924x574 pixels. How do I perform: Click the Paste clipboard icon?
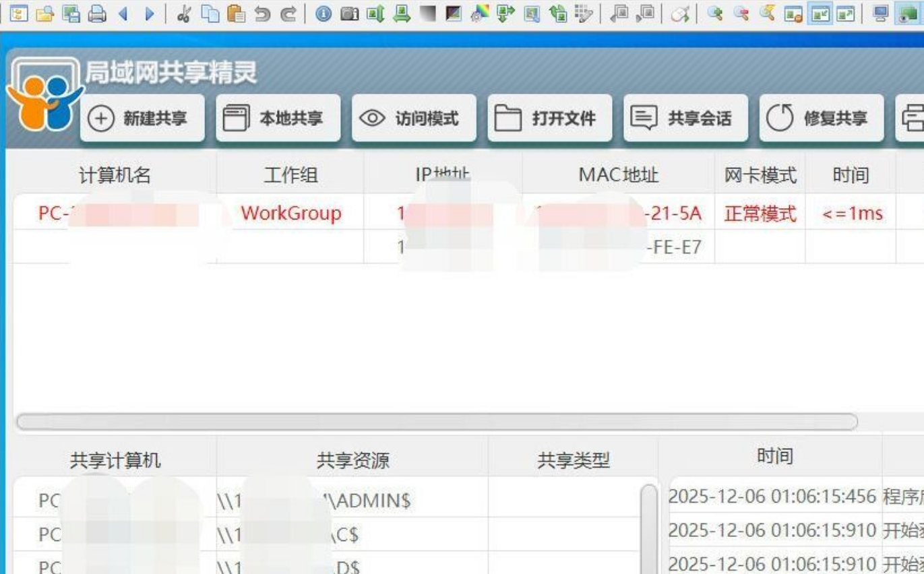point(237,13)
